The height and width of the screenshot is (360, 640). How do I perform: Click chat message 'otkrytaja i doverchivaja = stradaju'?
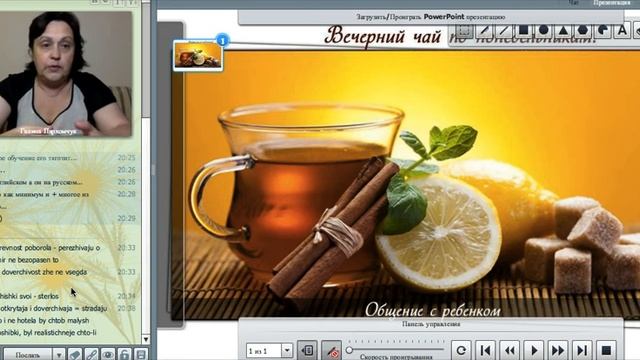point(53,308)
